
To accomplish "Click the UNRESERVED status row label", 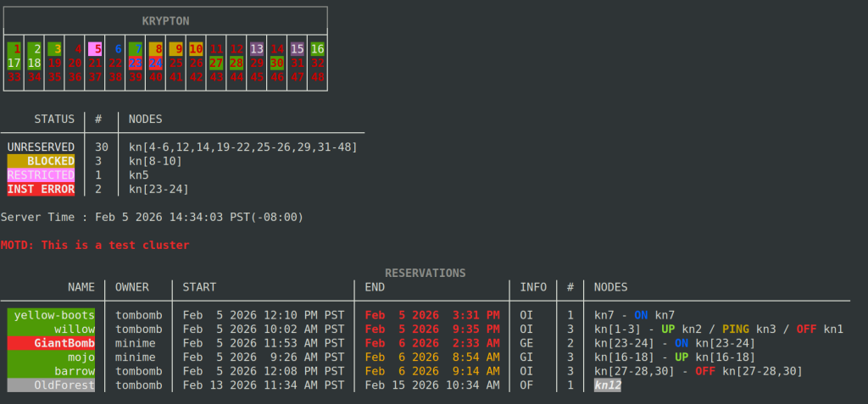I will [x=42, y=147].
